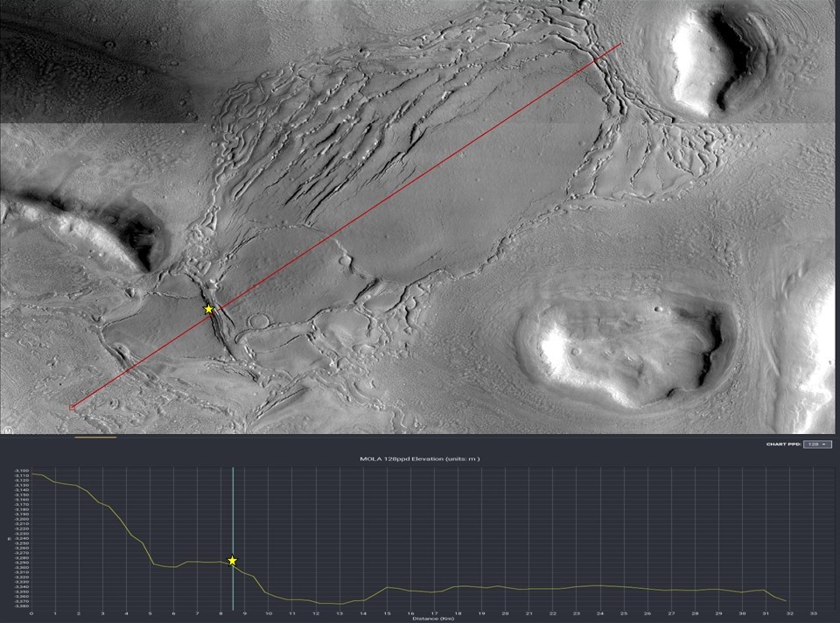Click the MOLA 128ppd Elevation chart title
Viewport: 840px width, 623px height.
pyautogui.click(x=420, y=458)
